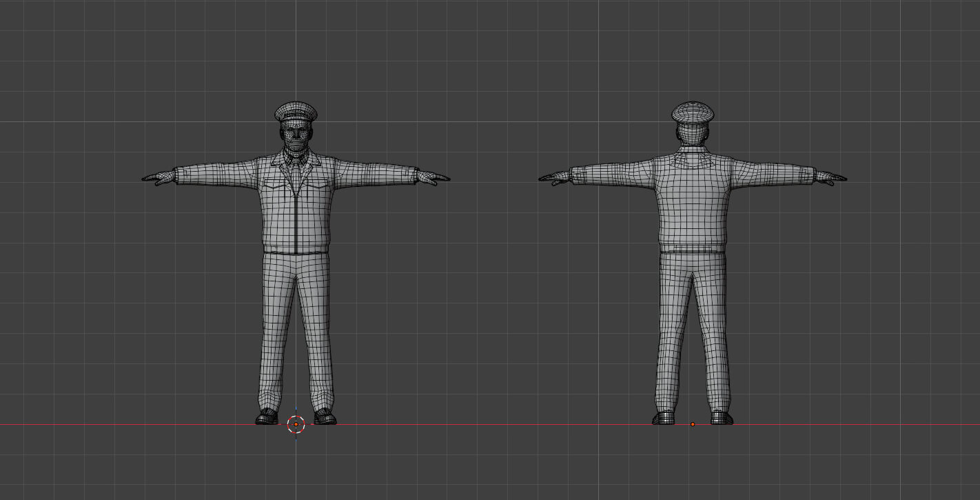Select the front-facing character mesh's jacket
The height and width of the screenshot is (500, 980).
pos(296,201)
